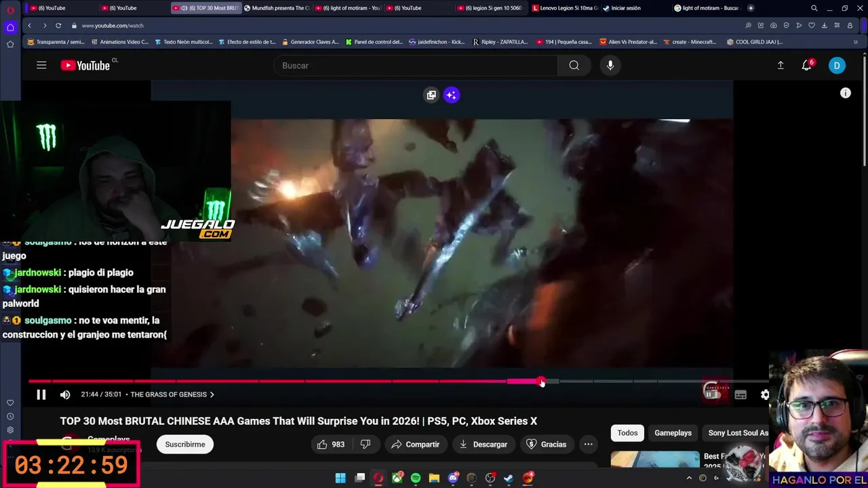868x488 pixels.
Task: Open the Panel de control del... bookmark
Action: [x=374, y=42]
